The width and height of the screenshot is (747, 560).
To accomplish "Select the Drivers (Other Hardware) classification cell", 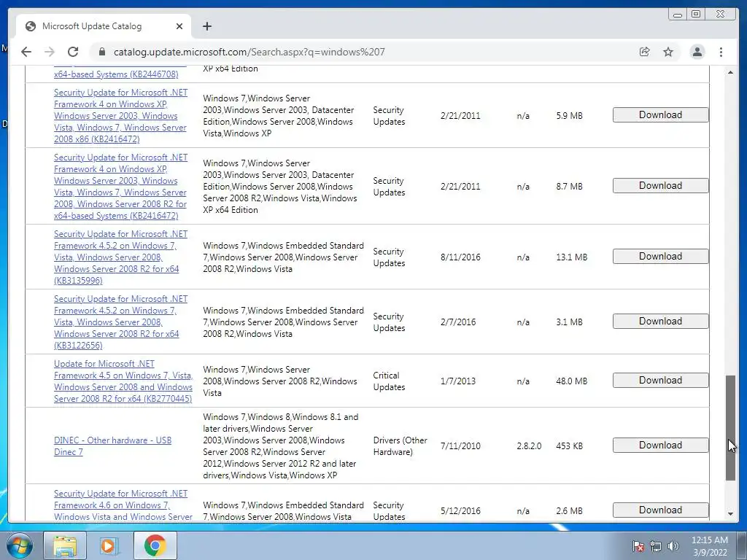I will pyautogui.click(x=400, y=446).
